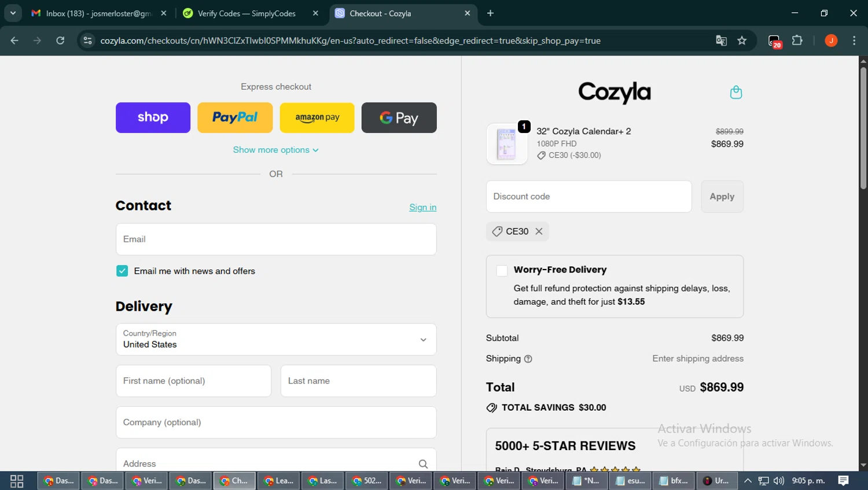Click the Discount code field
Viewport: 868px width, 490px height.
(589, 197)
